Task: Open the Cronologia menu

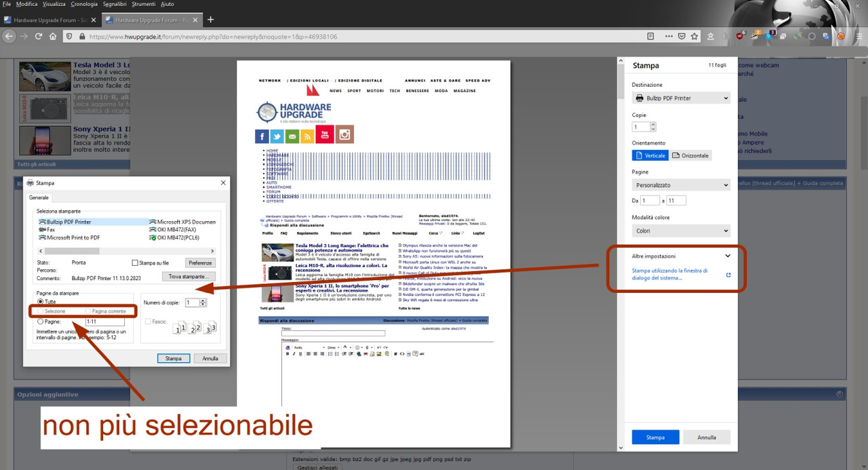Action: coord(84,4)
